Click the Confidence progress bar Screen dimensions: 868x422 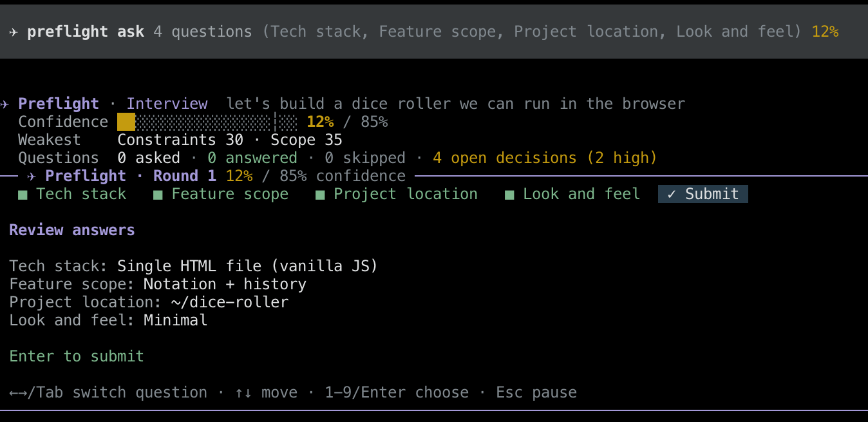point(207,122)
